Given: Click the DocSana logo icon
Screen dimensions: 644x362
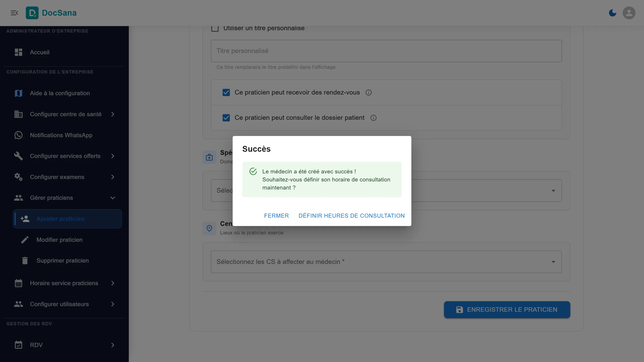Looking at the screenshot, I should click(x=32, y=13).
